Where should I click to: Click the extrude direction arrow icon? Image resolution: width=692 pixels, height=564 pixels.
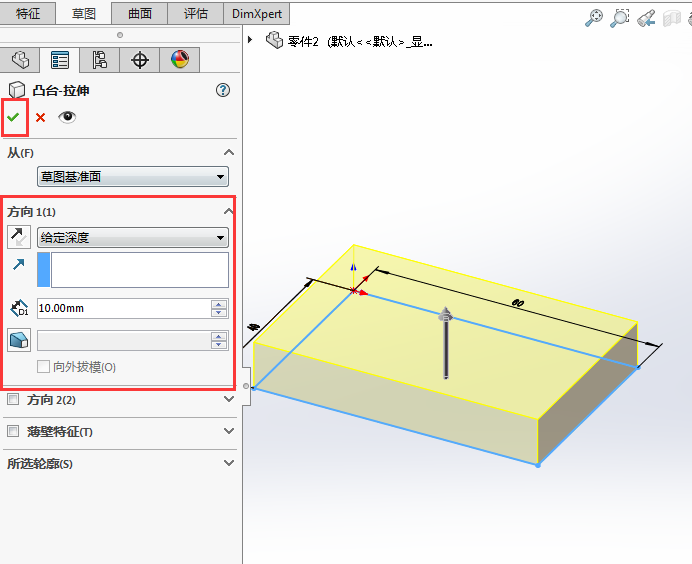(19, 264)
